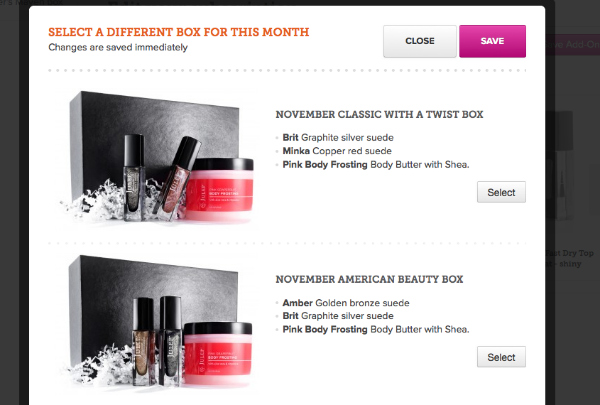Click the copper red polish bottle in Classic photo

[x=178, y=178]
